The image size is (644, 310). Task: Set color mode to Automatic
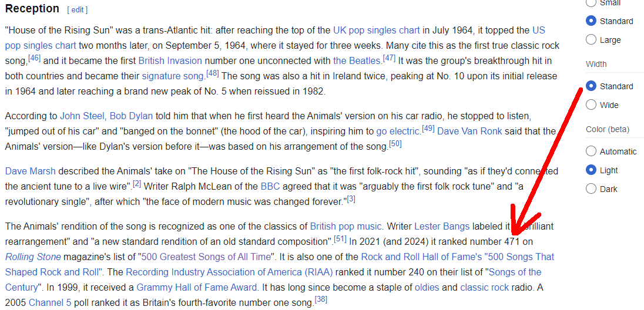pyautogui.click(x=591, y=151)
